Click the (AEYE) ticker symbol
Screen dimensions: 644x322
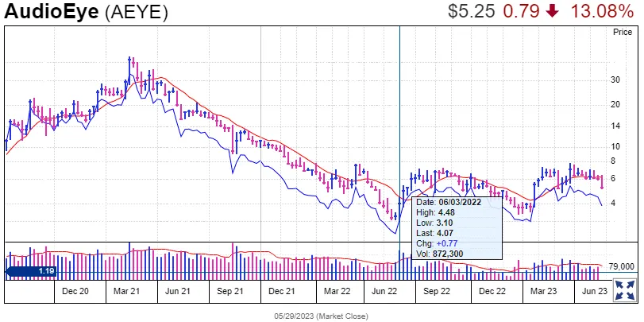pos(137,14)
